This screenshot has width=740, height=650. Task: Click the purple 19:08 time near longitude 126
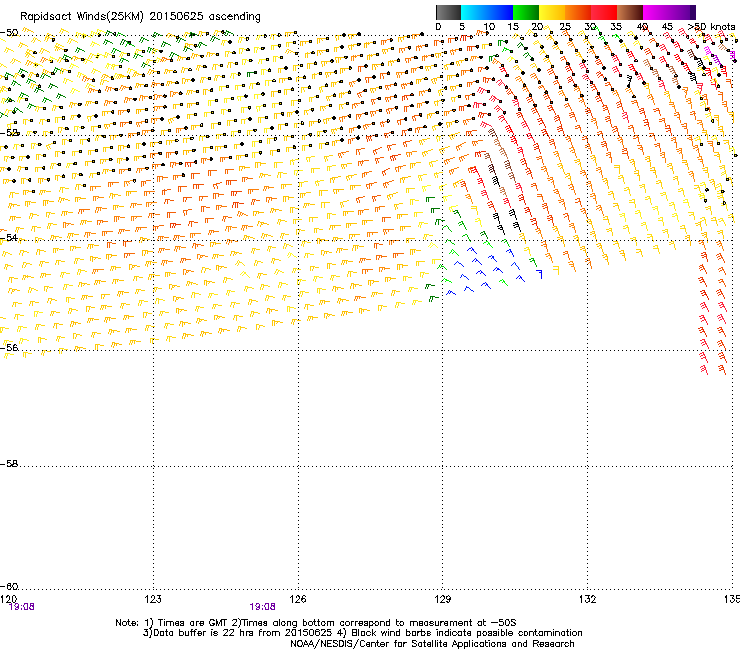click(262, 607)
